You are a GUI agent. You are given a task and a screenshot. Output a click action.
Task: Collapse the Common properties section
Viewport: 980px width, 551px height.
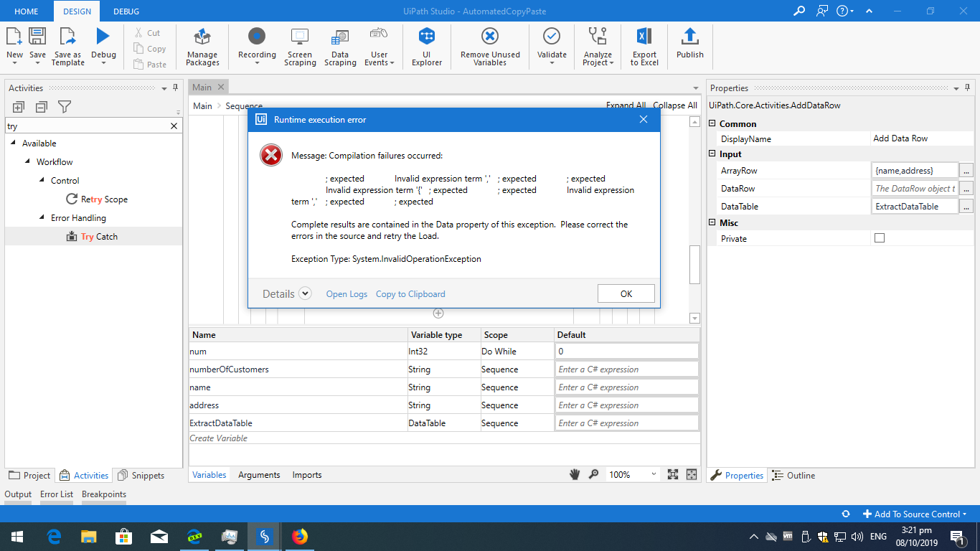coord(712,123)
